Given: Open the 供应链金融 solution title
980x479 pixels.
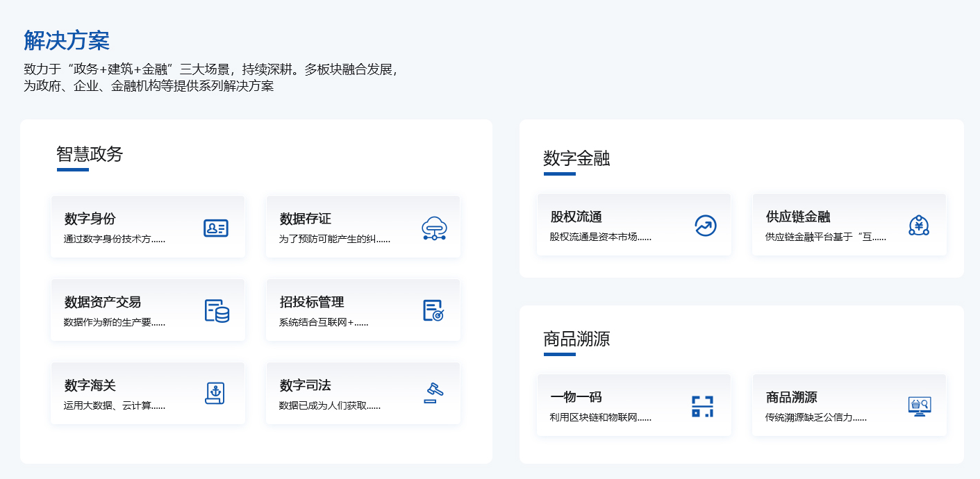Looking at the screenshot, I should (x=798, y=217).
